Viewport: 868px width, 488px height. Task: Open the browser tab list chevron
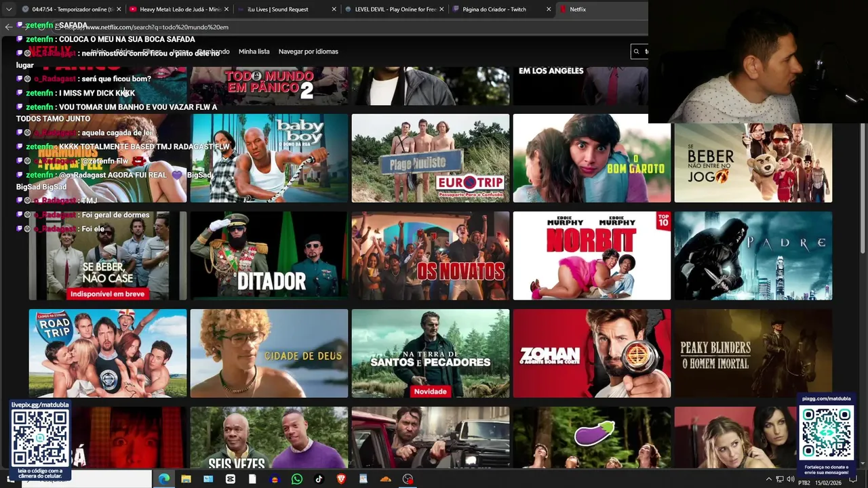[x=8, y=9]
